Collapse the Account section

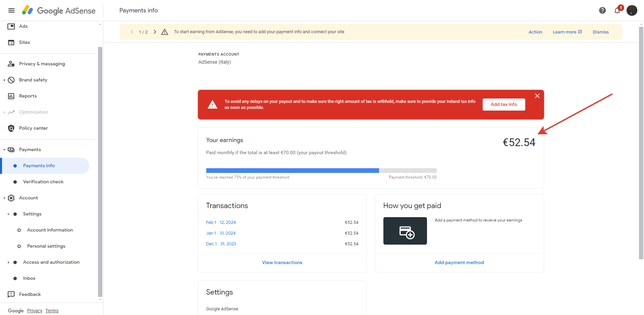coord(4,198)
